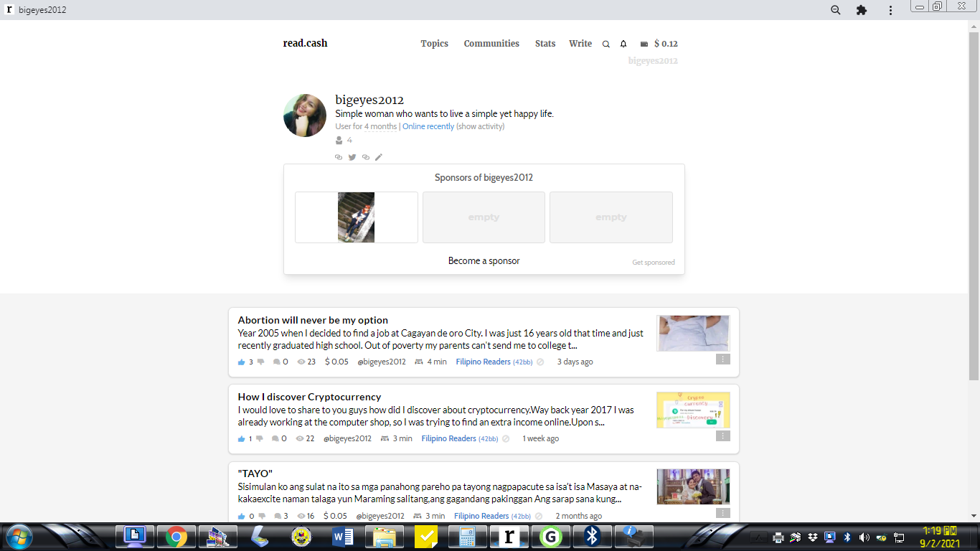Open the Stats page
This screenshot has height=551, width=980.
[545, 44]
